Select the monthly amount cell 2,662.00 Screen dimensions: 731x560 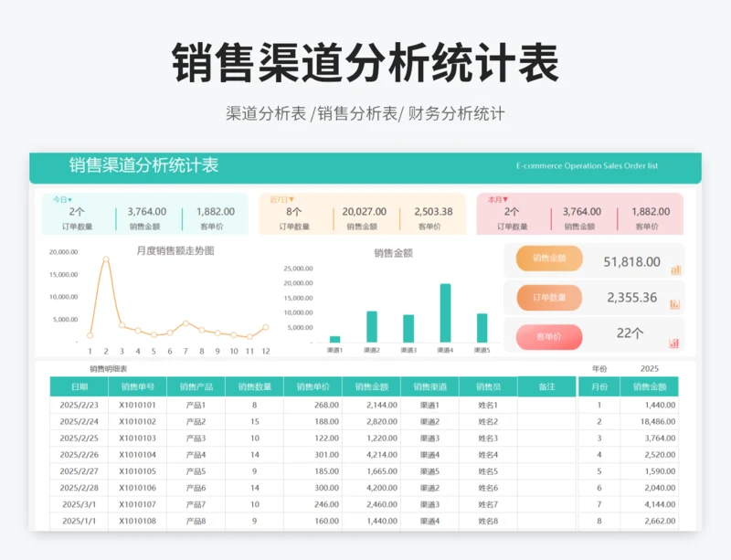[650, 521]
